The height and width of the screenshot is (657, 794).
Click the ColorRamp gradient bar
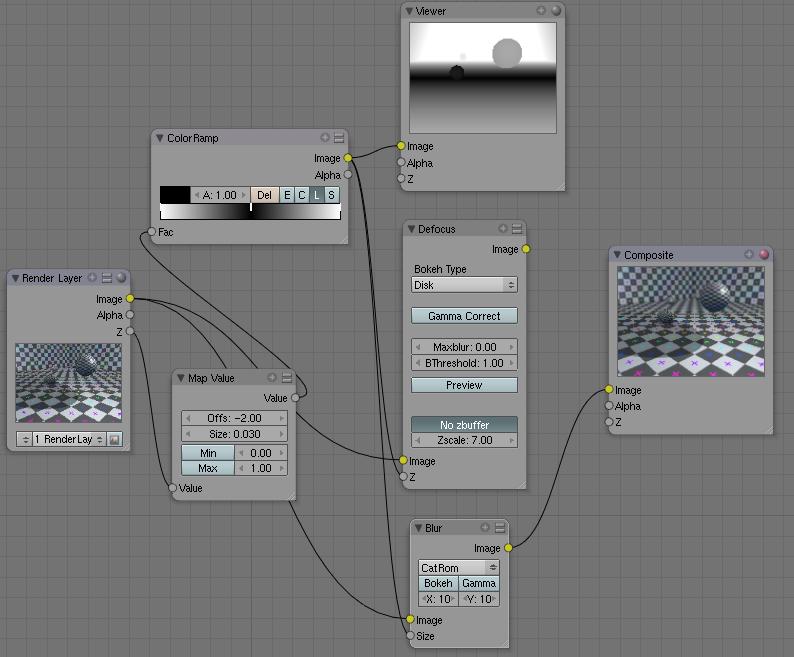tap(250, 211)
